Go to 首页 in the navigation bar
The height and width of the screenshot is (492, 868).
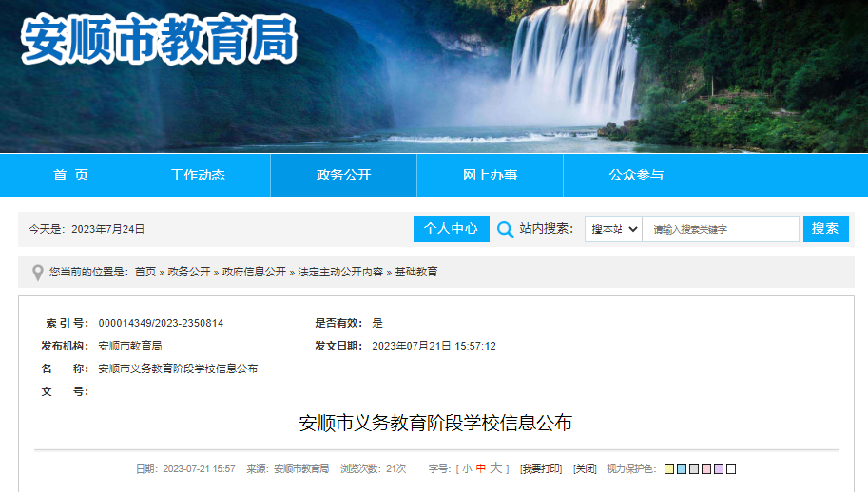[71, 176]
